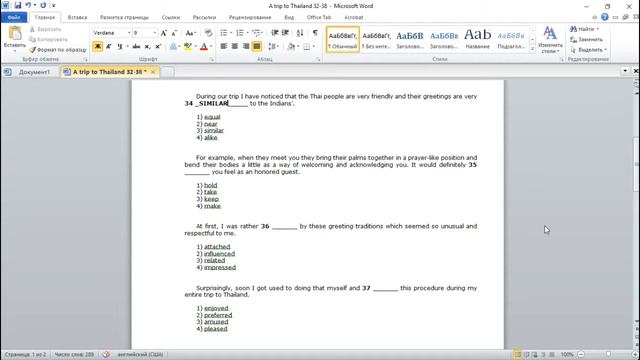Show paragraph marks with the pilcrow icon
The height and width of the screenshot is (360, 640).
pyautogui.click(x=315, y=33)
